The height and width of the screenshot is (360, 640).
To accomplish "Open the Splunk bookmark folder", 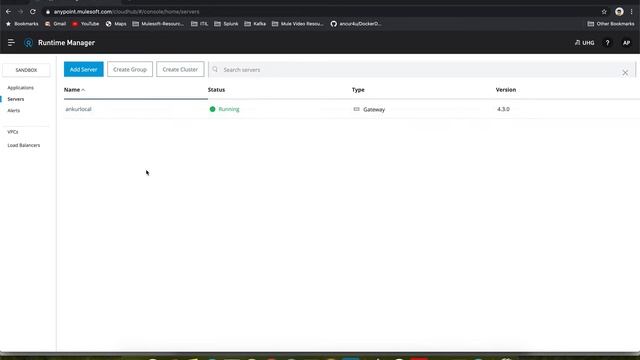I will tap(226, 24).
